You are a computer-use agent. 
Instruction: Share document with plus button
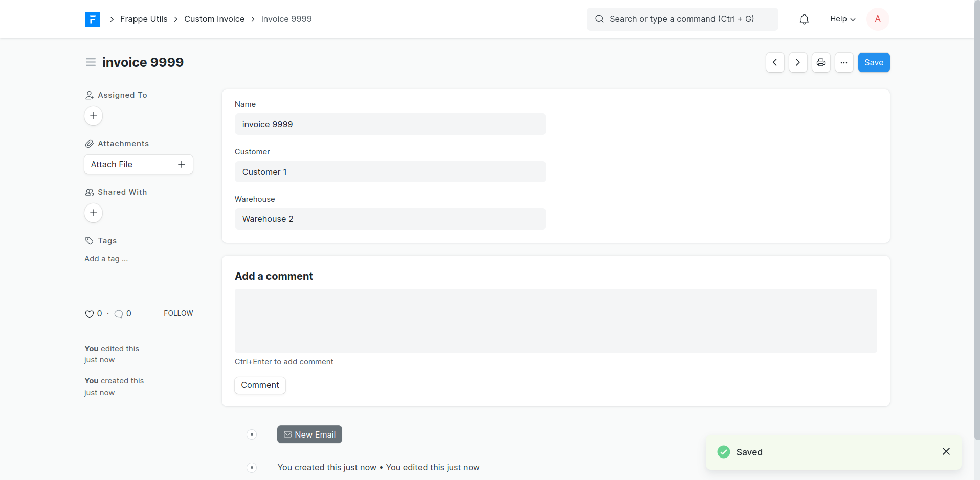coord(94,213)
